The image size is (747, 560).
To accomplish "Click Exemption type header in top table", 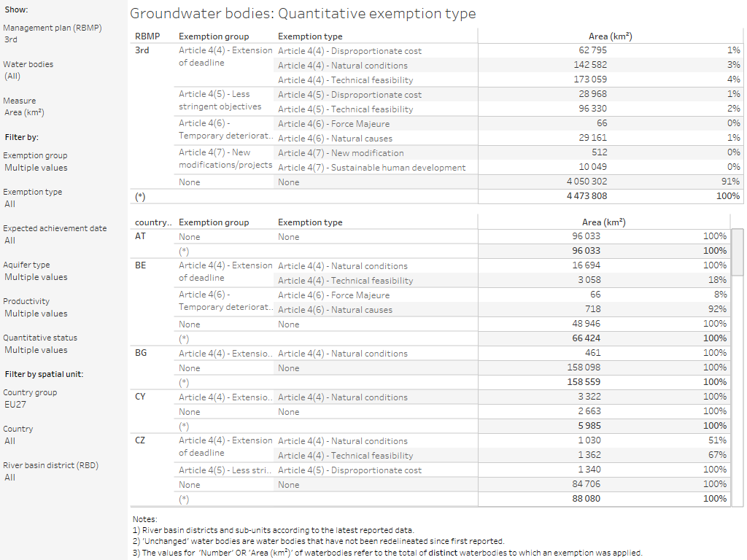I will [x=310, y=36].
